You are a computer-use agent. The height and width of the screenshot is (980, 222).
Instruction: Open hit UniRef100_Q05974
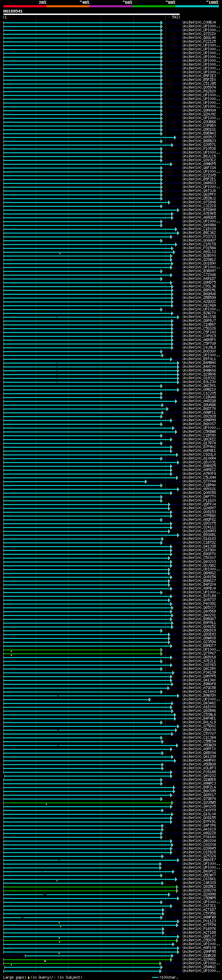[199, 88]
